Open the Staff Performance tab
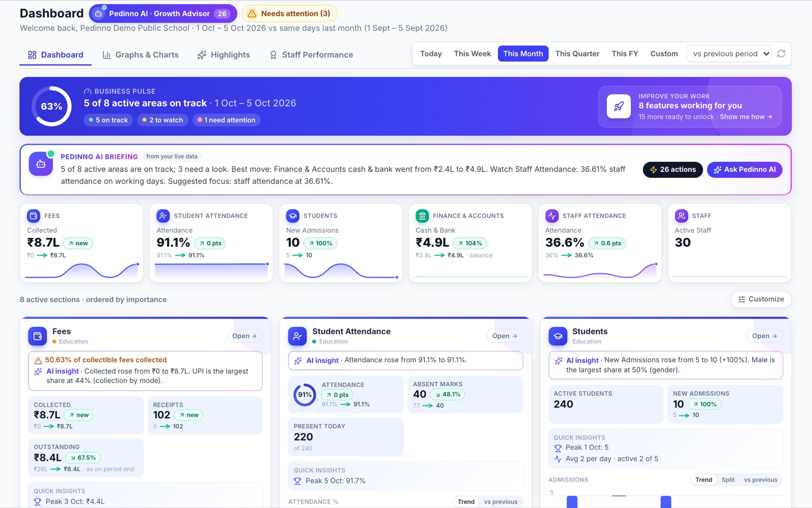The image size is (812, 508). pos(311,55)
